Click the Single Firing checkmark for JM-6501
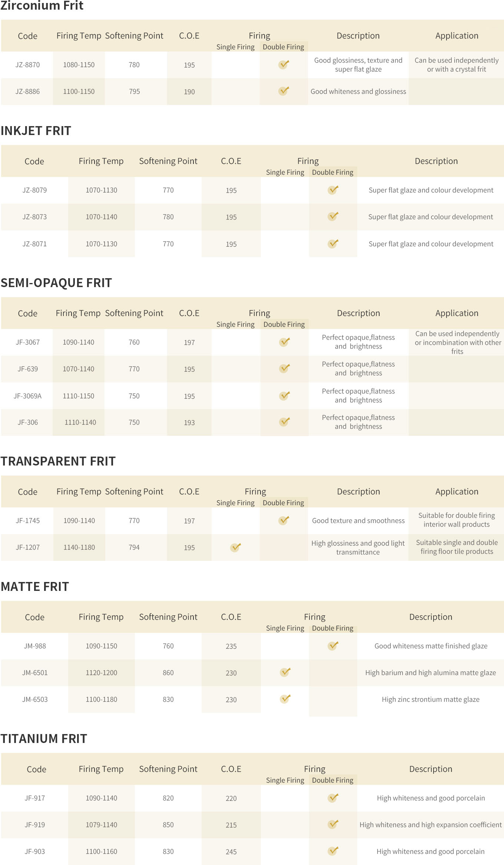 pos(285,672)
